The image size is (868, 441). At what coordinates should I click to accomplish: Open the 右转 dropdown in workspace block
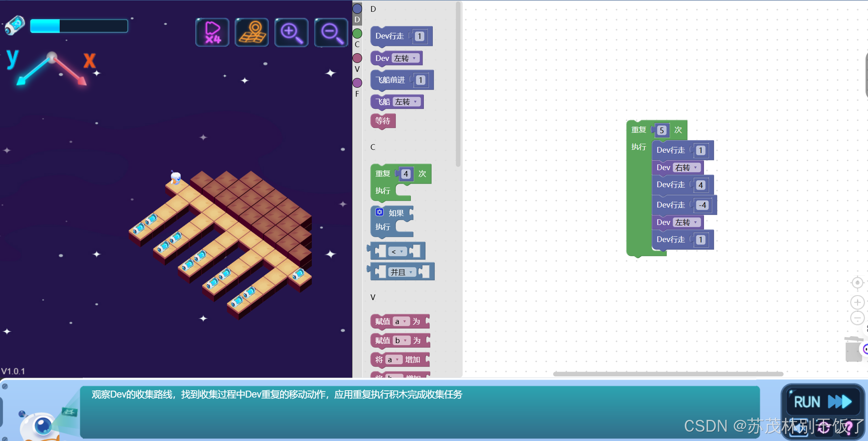click(x=687, y=168)
